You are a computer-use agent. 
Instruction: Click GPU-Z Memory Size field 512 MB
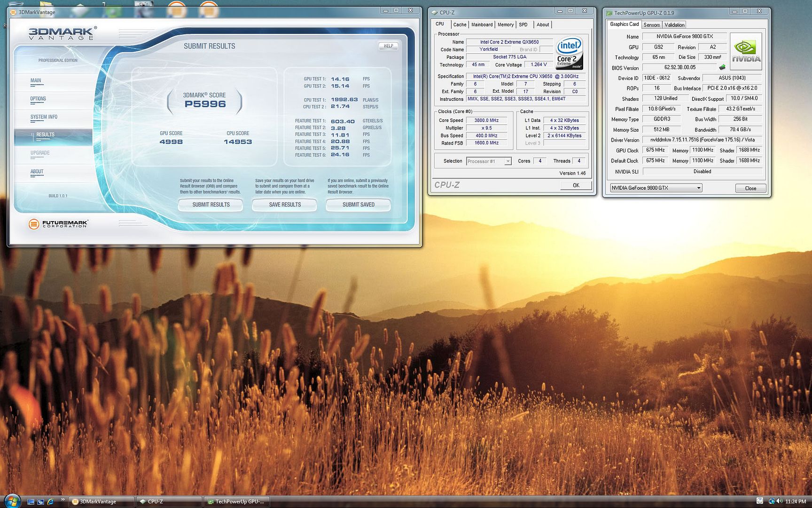[661, 129]
